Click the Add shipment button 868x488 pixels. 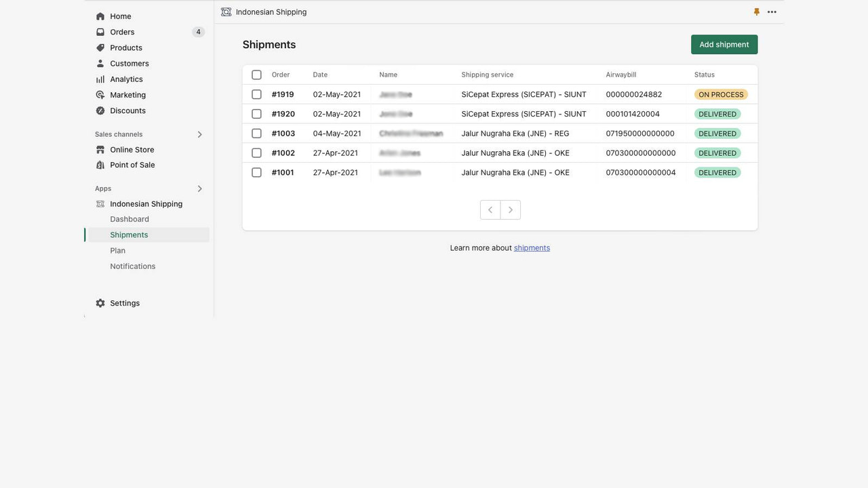pyautogui.click(x=724, y=44)
